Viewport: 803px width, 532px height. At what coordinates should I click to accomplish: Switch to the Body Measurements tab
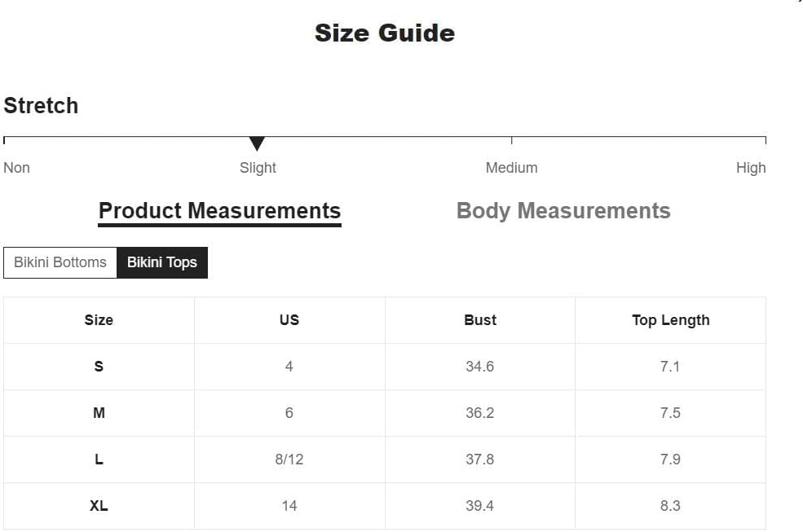pos(563,211)
